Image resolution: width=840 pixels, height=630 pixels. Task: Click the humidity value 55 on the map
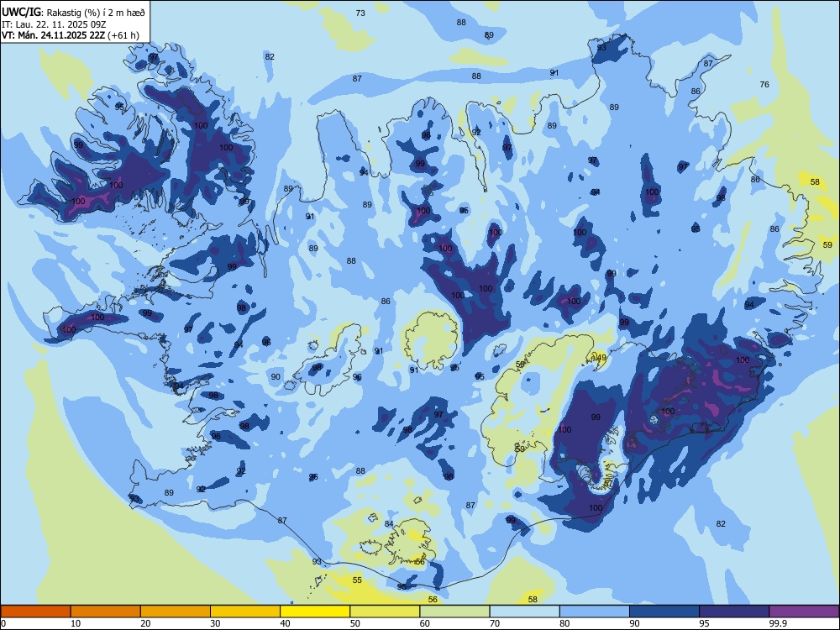(x=357, y=580)
